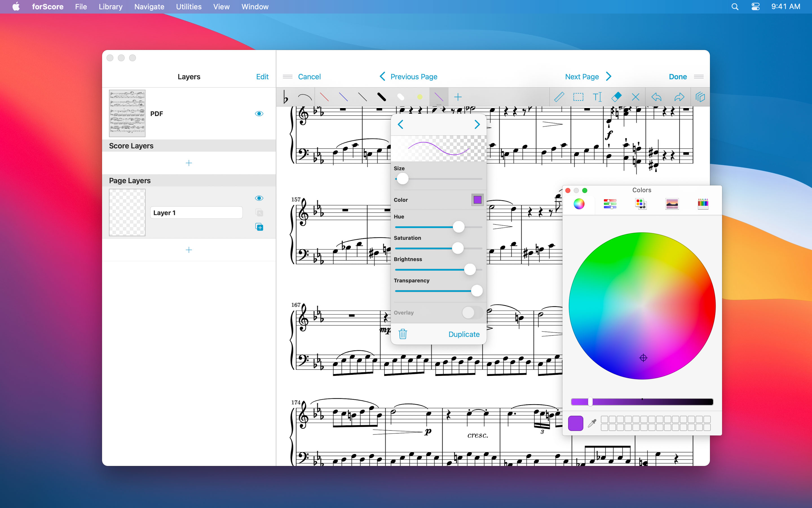Select the flat symbol stamp tool

[286, 97]
